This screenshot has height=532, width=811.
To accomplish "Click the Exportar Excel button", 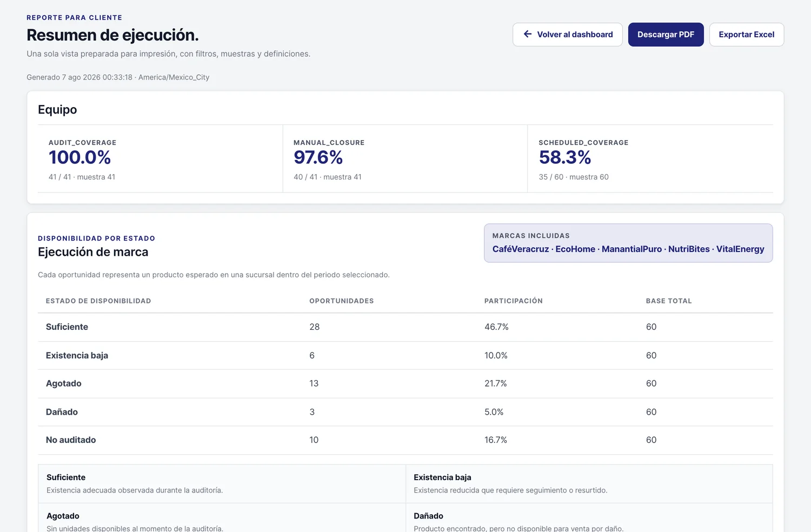I will coord(747,35).
